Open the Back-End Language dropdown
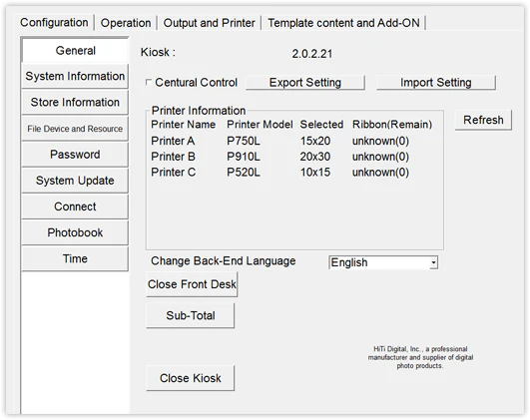This screenshot has width=530, height=420. click(x=383, y=262)
